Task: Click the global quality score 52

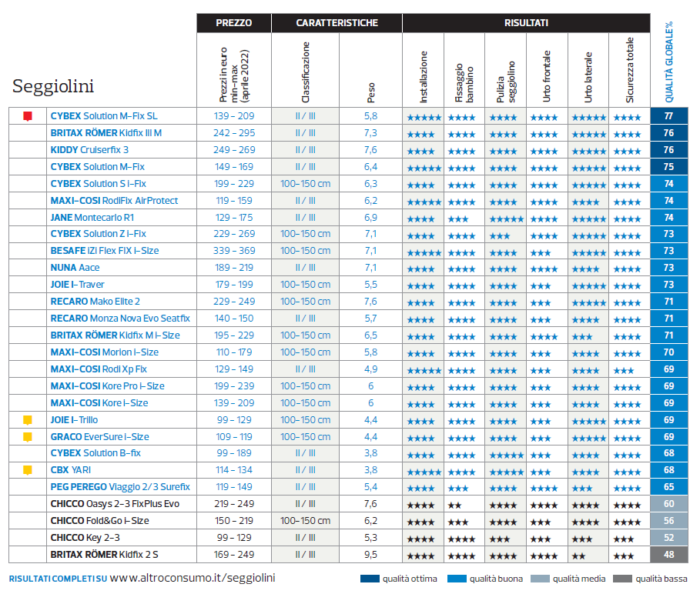Action: [x=668, y=539]
